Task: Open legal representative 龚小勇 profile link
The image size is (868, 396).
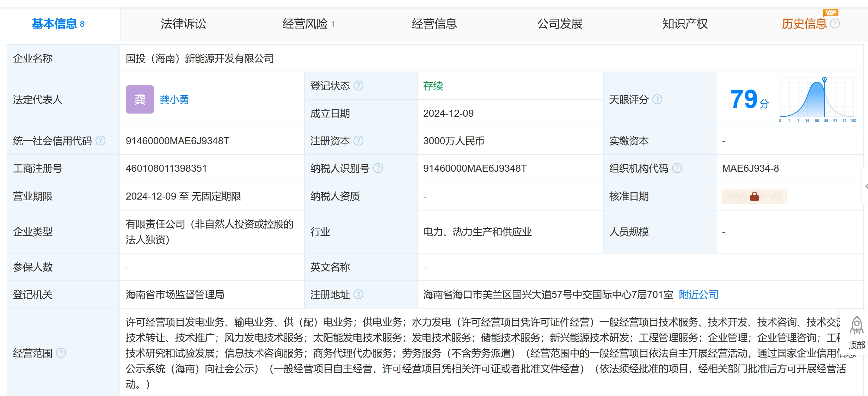Action: [x=174, y=99]
